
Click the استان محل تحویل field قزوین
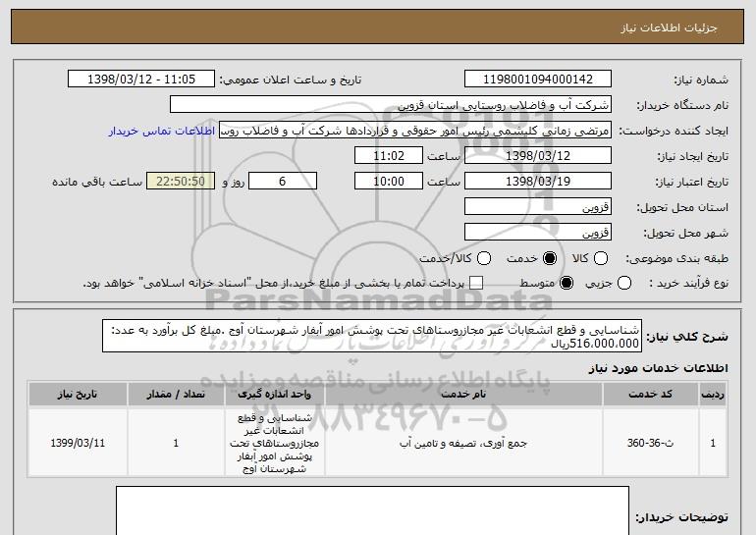coord(538,207)
